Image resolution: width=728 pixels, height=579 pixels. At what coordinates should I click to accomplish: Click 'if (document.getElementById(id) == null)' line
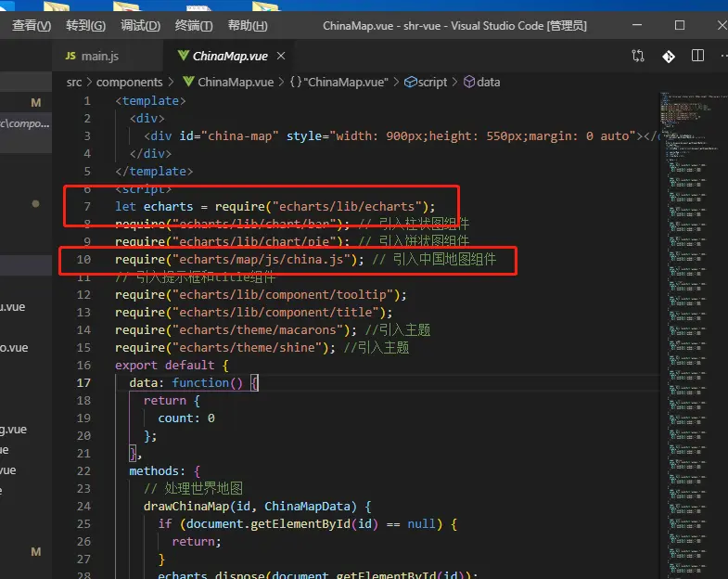[308, 524]
